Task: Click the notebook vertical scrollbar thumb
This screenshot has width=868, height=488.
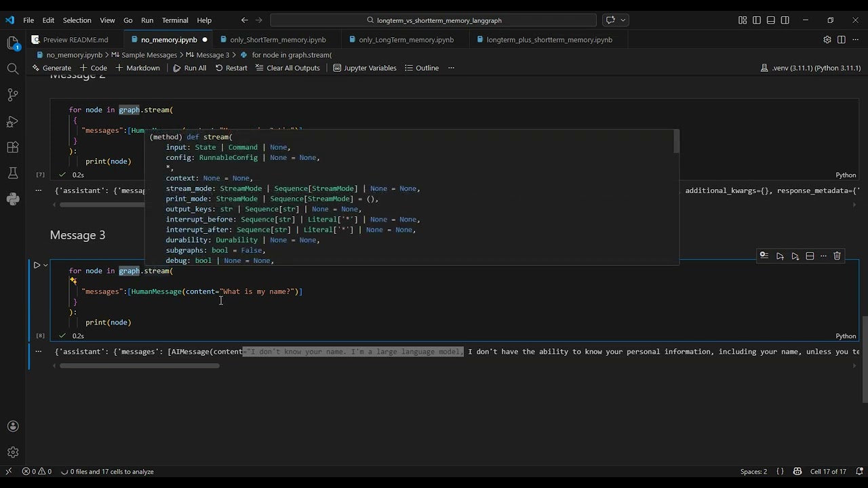Action: pyautogui.click(x=864, y=360)
